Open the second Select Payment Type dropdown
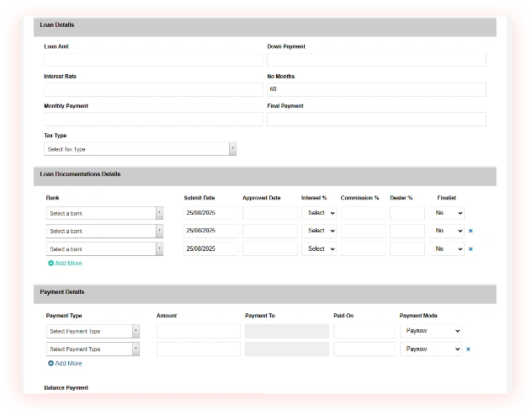This screenshot has width=532, height=416. coord(93,349)
